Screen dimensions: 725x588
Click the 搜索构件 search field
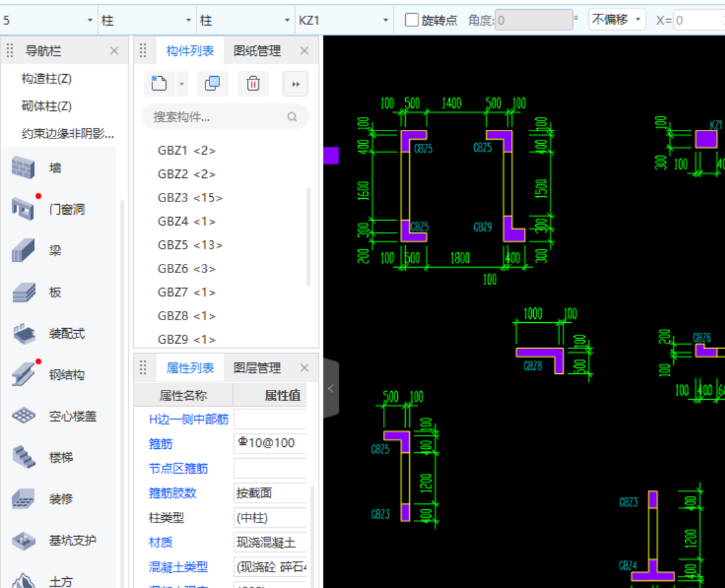tap(225, 117)
